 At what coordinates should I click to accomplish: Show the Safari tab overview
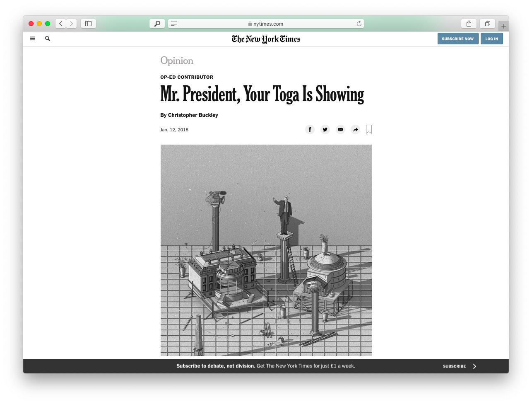point(487,24)
